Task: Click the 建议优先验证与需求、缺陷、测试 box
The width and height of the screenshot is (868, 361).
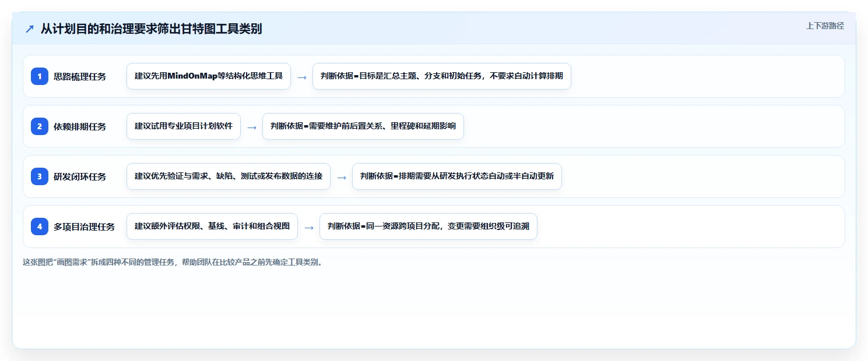Action: tap(229, 176)
